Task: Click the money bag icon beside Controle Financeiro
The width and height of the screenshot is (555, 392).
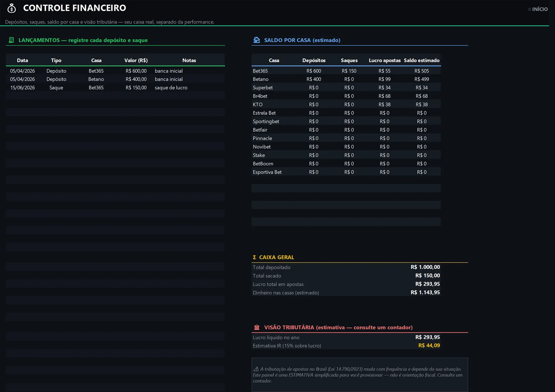Action: 11,8
